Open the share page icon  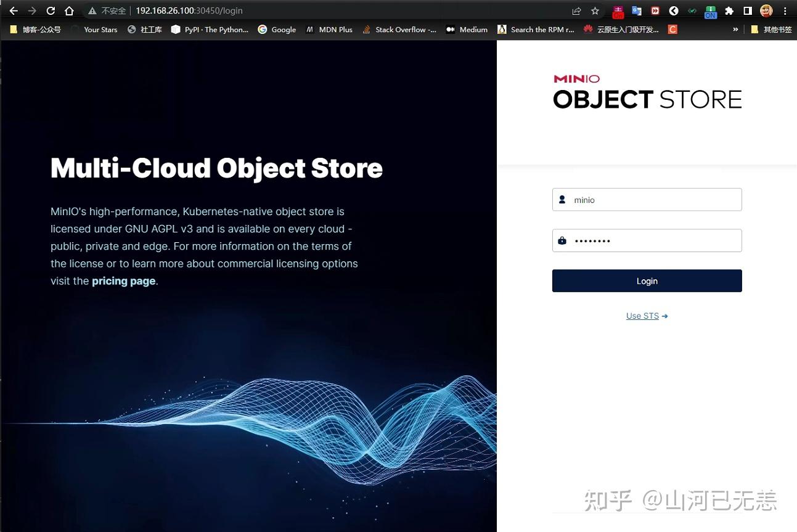pos(576,10)
